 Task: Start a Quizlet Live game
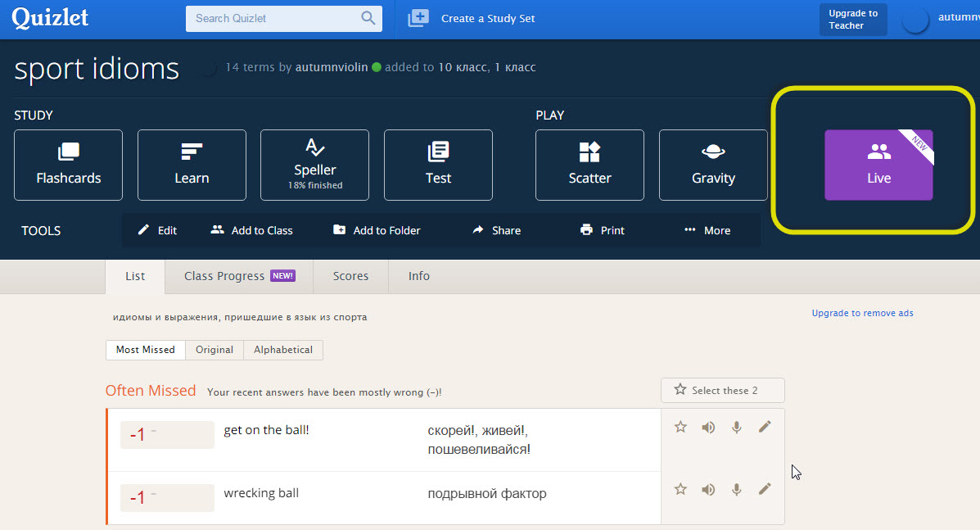coord(878,165)
